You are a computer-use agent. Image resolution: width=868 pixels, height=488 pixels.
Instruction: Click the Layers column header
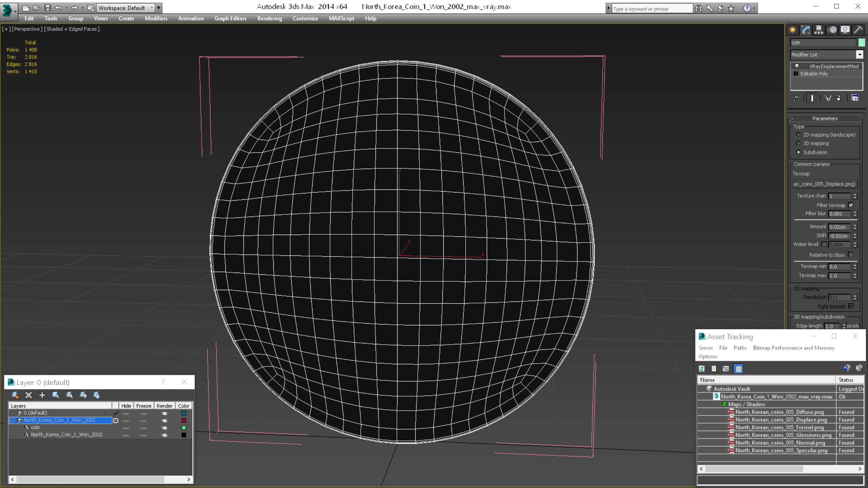click(x=61, y=406)
